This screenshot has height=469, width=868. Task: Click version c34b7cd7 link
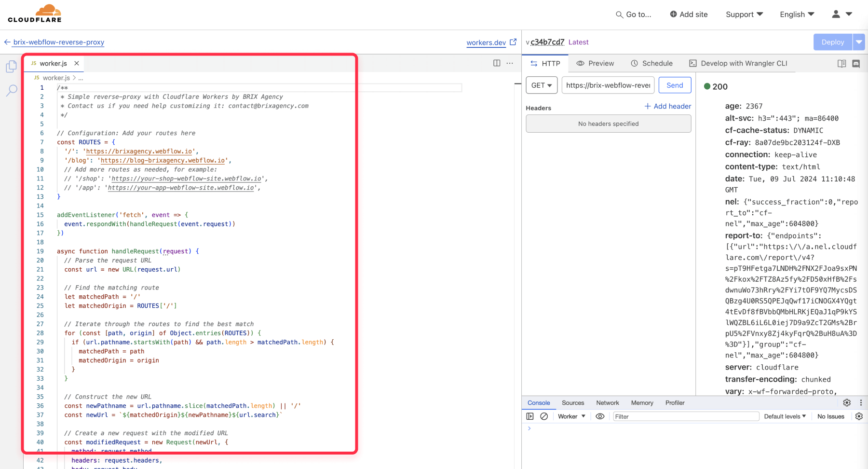[547, 42]
